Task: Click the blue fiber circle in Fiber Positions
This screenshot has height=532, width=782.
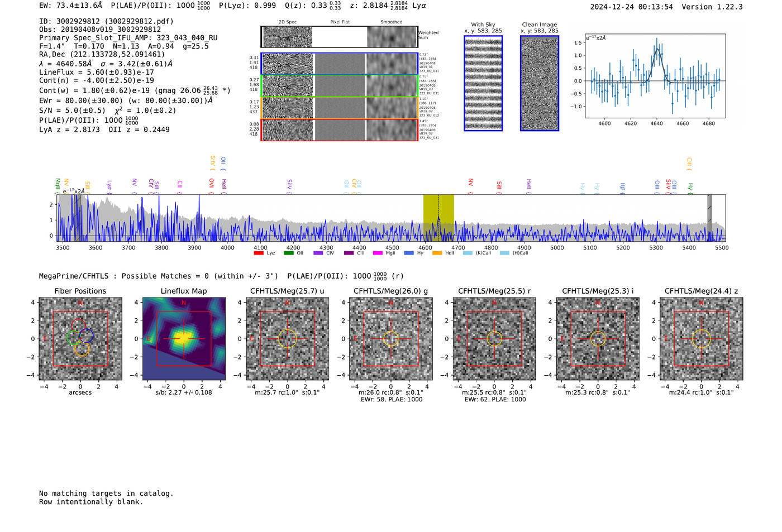Action: 86,336
